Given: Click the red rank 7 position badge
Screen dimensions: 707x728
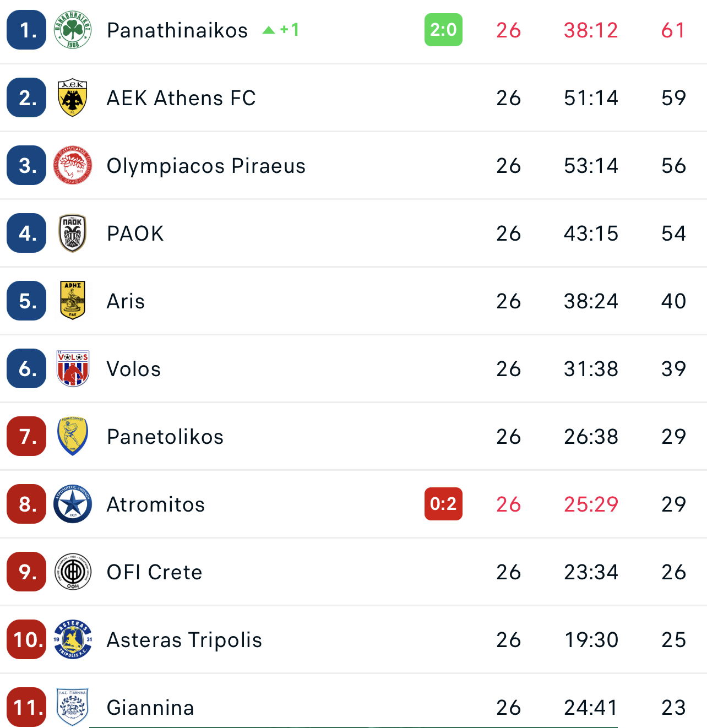Looking at the screenshot, I should tap(26, 436).
